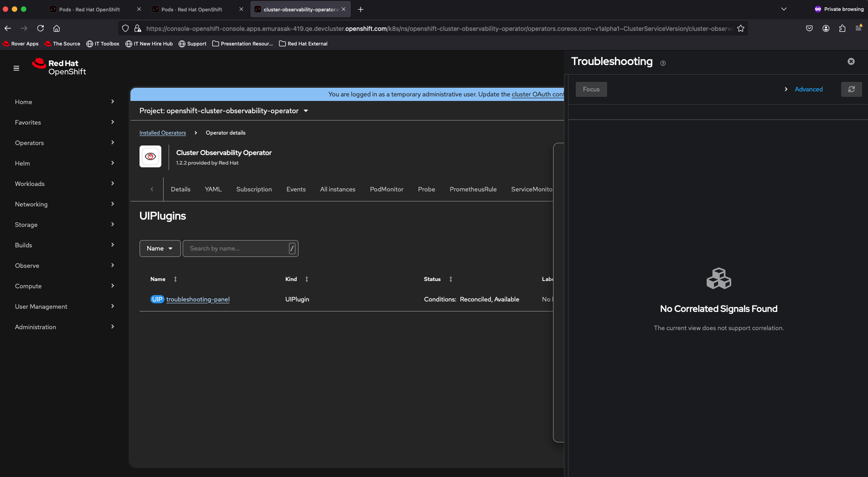Click the Red Hat OpenShift logo
Image resolution: width=868 pixels, height=477 pixels.
[59, 67]
